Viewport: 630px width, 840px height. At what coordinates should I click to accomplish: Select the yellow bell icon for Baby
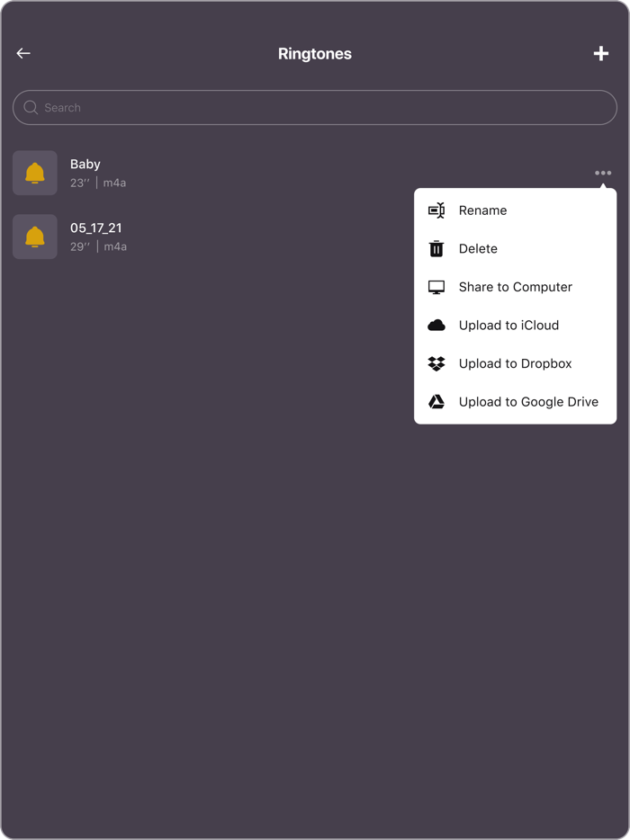35,173
